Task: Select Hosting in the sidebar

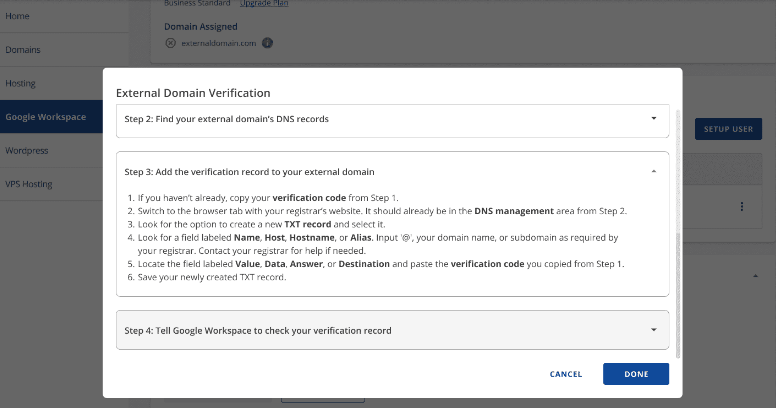Action: coord(22,83)
